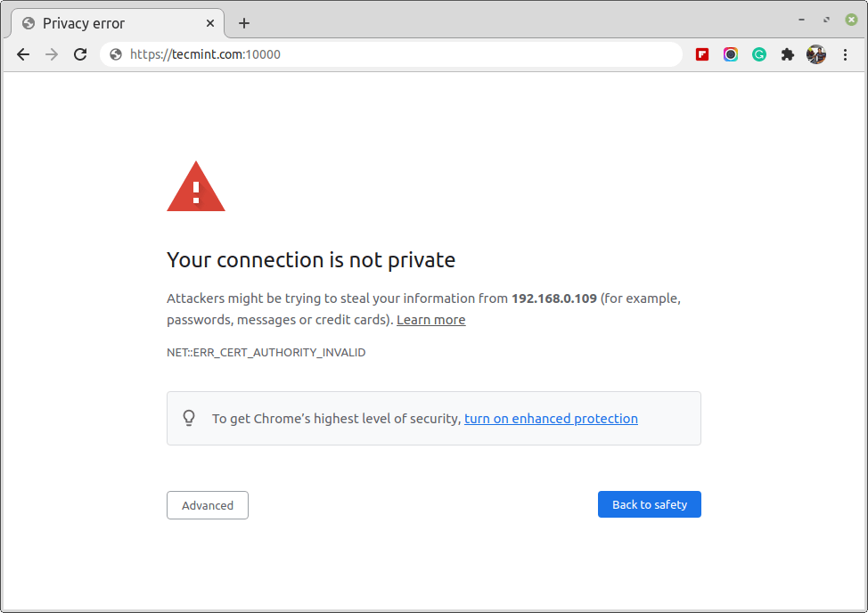Open the Flipboard extension
The height and width of the screenshot is (613, 868).
coord(702,54)
